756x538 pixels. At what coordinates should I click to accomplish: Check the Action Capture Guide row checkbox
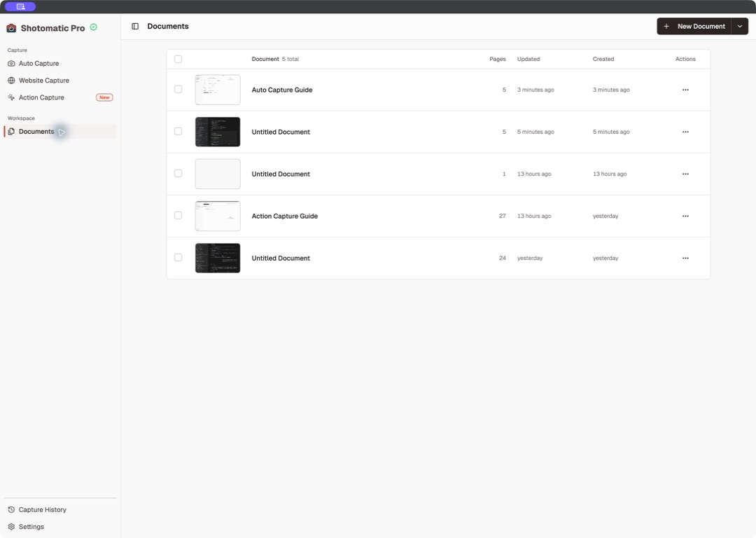coord(178,215)
